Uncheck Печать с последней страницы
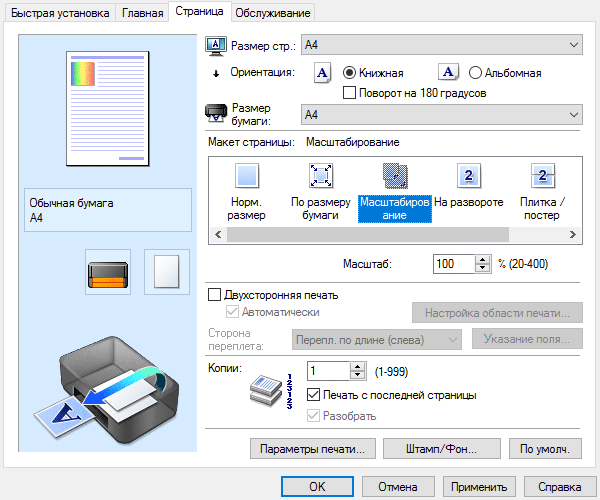 click(x=313, y=394)
